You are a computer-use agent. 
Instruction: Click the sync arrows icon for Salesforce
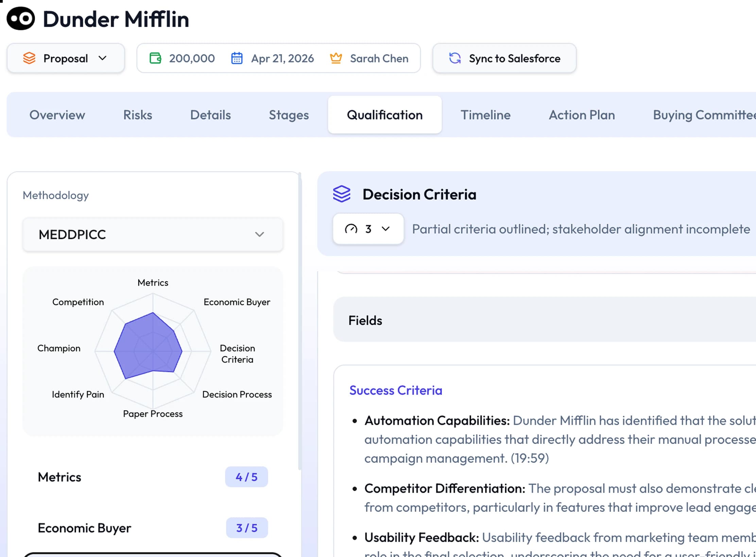(x=455, y=58)
